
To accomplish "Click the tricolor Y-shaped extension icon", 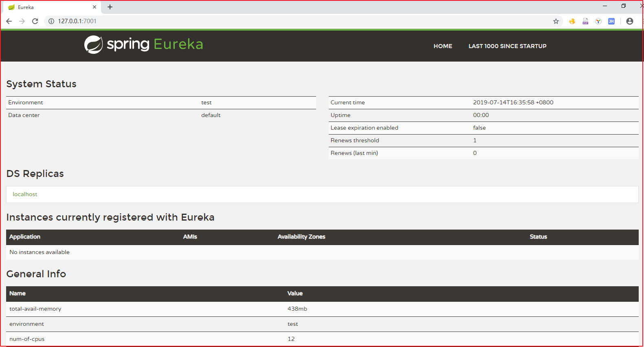I will 598,21.
